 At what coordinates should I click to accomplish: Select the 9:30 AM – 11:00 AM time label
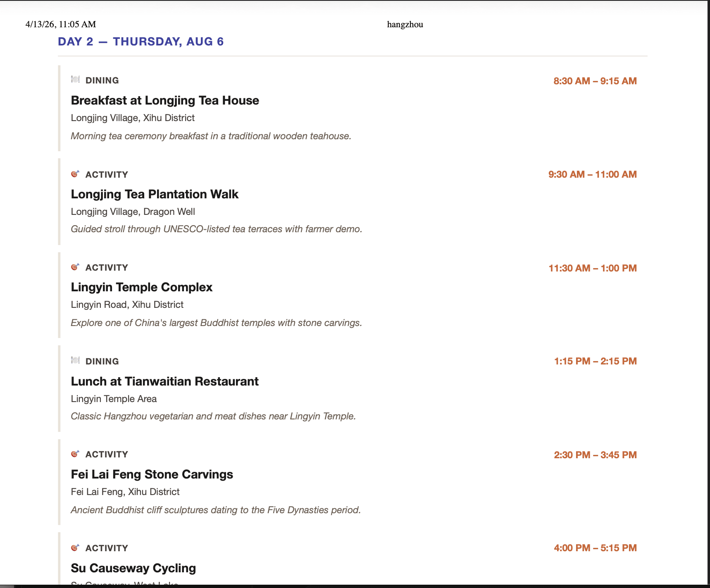pyautogui.click(x=592, y=174)
